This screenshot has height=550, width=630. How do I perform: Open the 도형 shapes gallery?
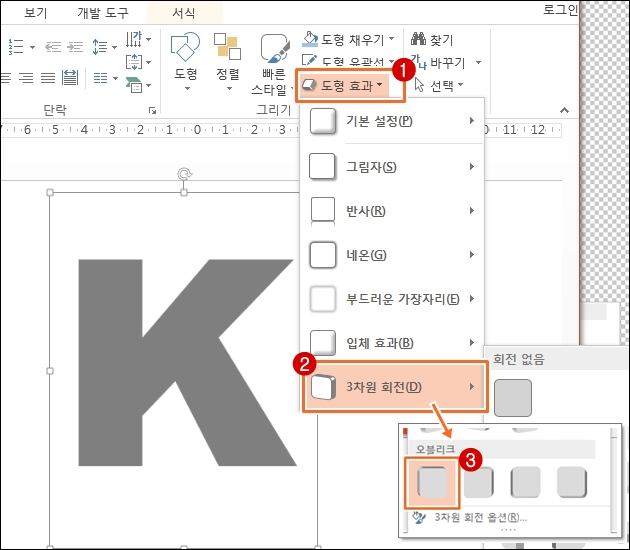[x=185, y=62]
